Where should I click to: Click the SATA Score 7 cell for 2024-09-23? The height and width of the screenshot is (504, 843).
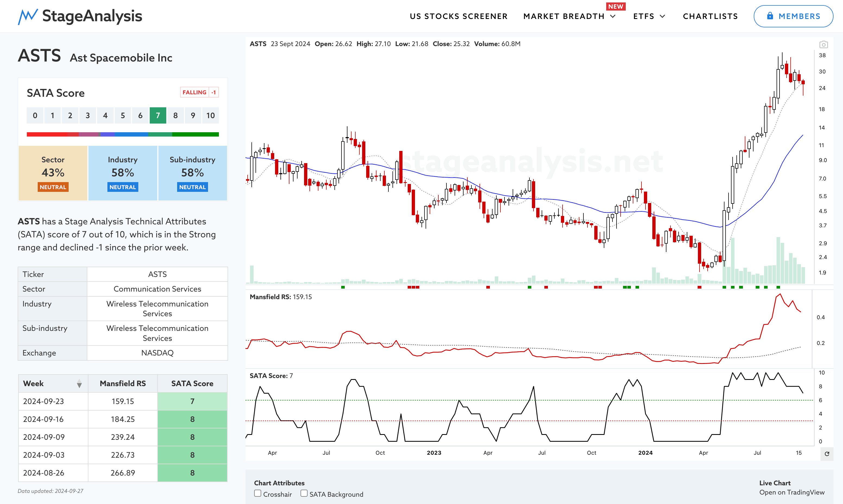point(192,401)
